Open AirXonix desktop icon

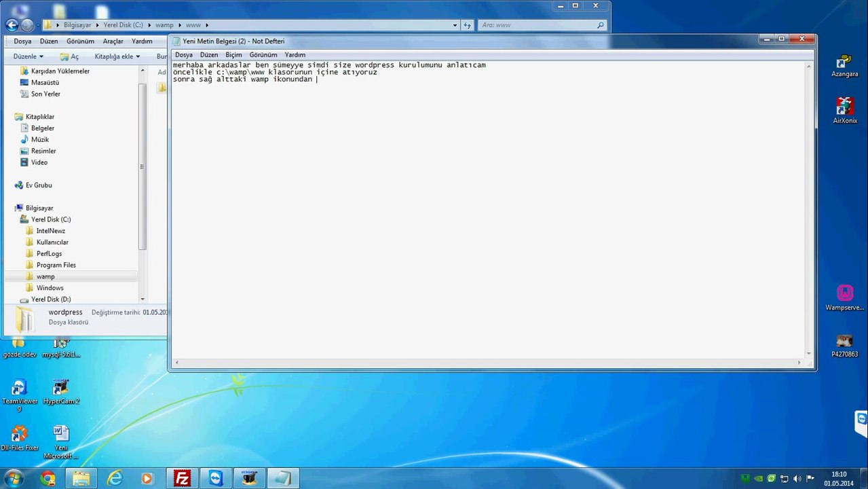point(844,111)
